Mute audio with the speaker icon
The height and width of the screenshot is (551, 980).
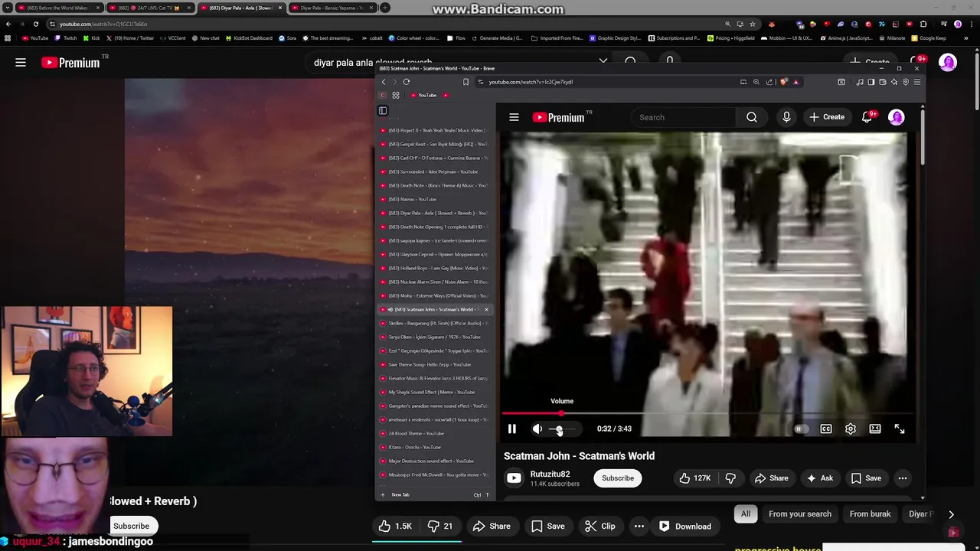[537, 429]
